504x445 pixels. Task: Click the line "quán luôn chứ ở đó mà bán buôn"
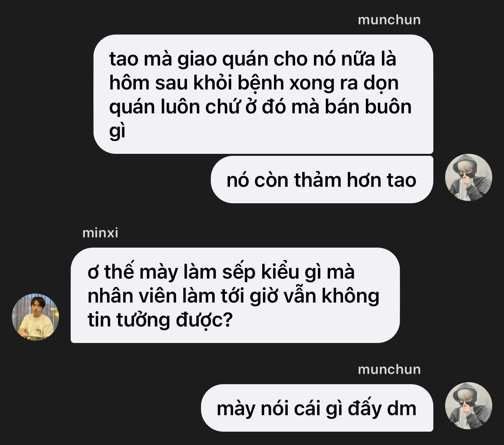click(x=260, y=107)
